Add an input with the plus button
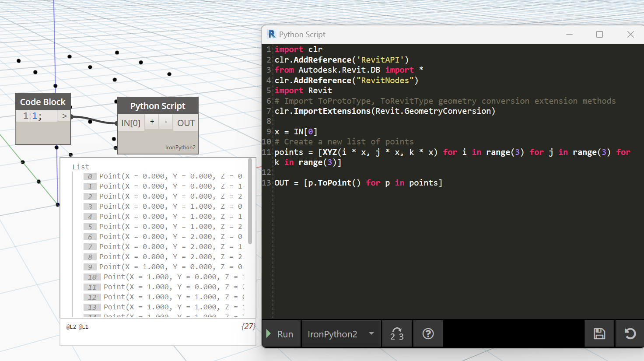This screenshot has width=644, height=361. click(152, 122)
